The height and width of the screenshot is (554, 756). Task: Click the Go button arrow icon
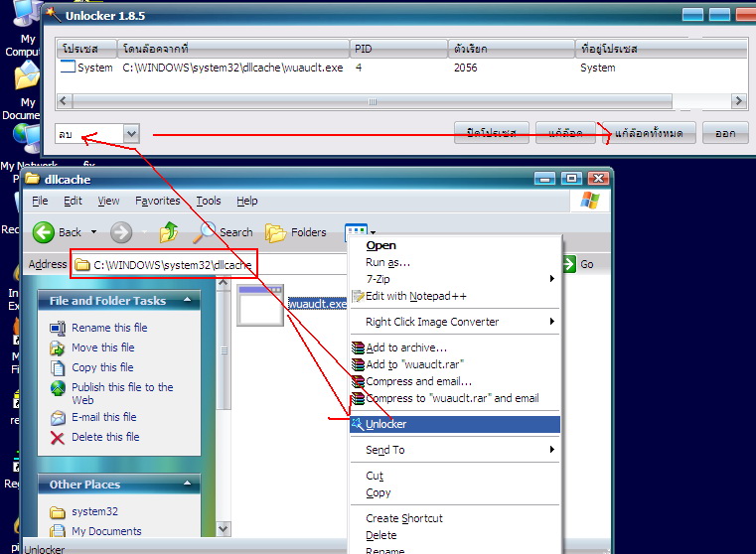569,264
